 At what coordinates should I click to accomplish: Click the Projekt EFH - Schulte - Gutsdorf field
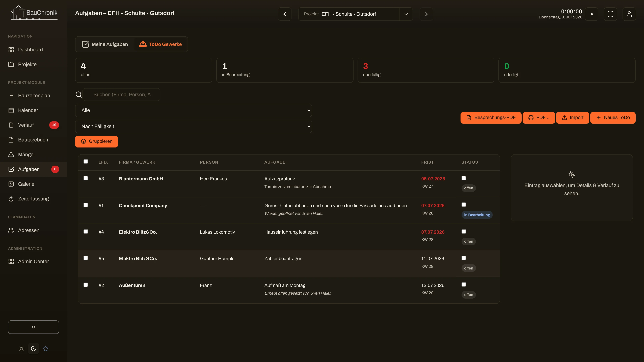[349, 14]
